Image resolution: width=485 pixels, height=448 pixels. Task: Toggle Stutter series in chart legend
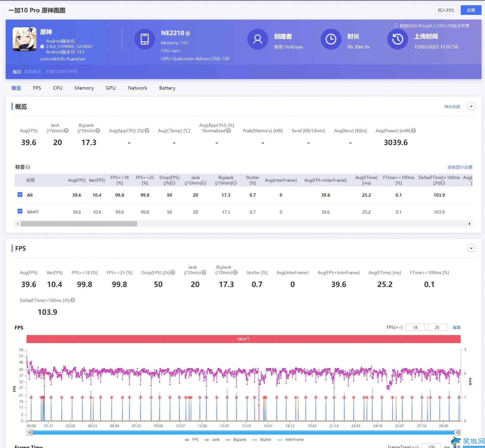262,440
